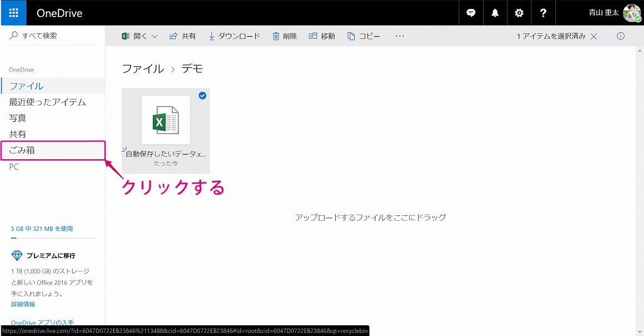Viewport: 644px width, 336px height.
Task: Open the more options ellipsis menu
Action: pyautogui.click(x=399, y=36)
